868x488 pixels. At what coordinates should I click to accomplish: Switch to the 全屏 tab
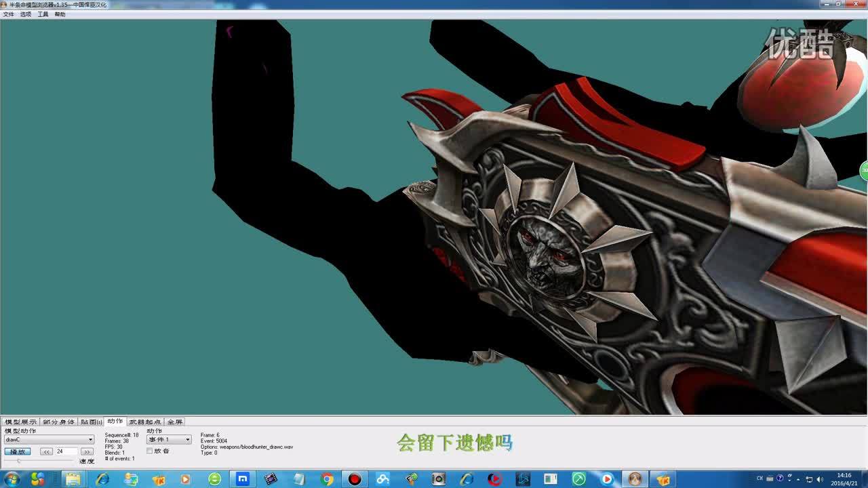coord(175,422)
